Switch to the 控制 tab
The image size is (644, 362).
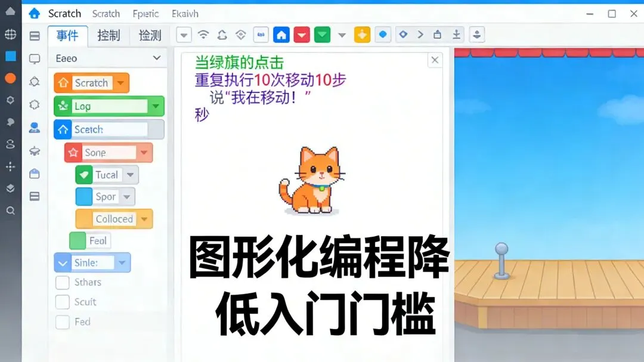coord(109,35)
